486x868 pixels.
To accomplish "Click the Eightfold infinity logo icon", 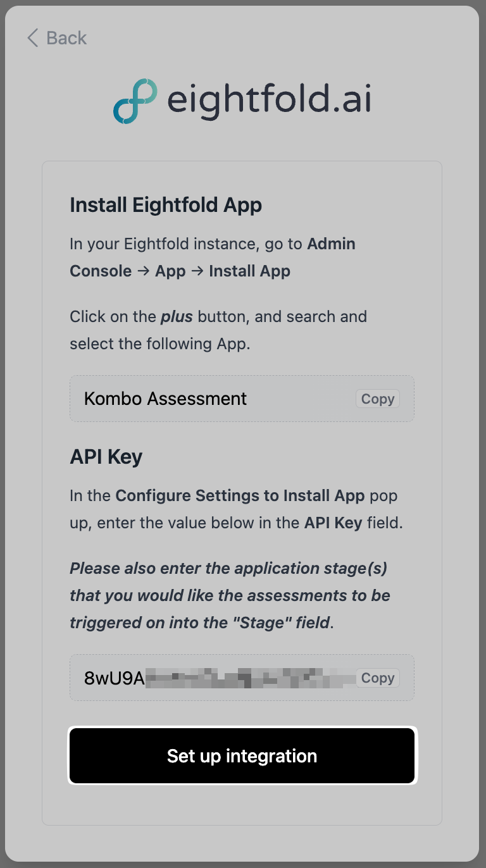I will coord(134,101).
